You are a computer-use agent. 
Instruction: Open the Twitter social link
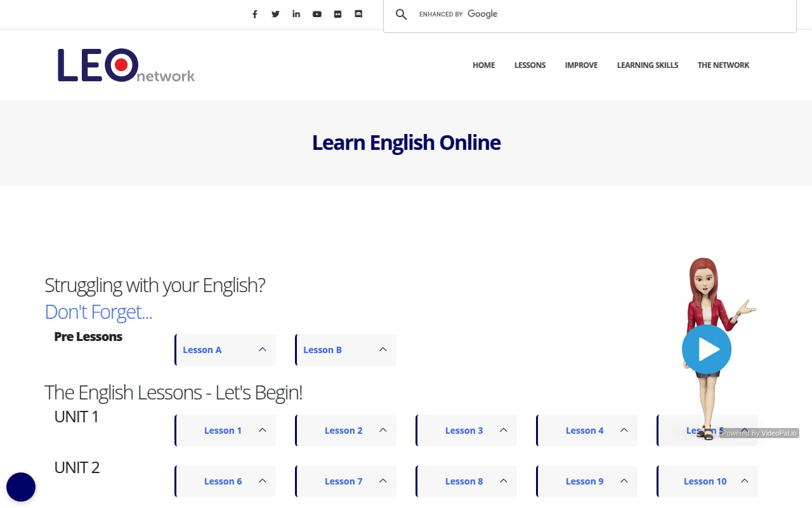[x=275, y=14]
